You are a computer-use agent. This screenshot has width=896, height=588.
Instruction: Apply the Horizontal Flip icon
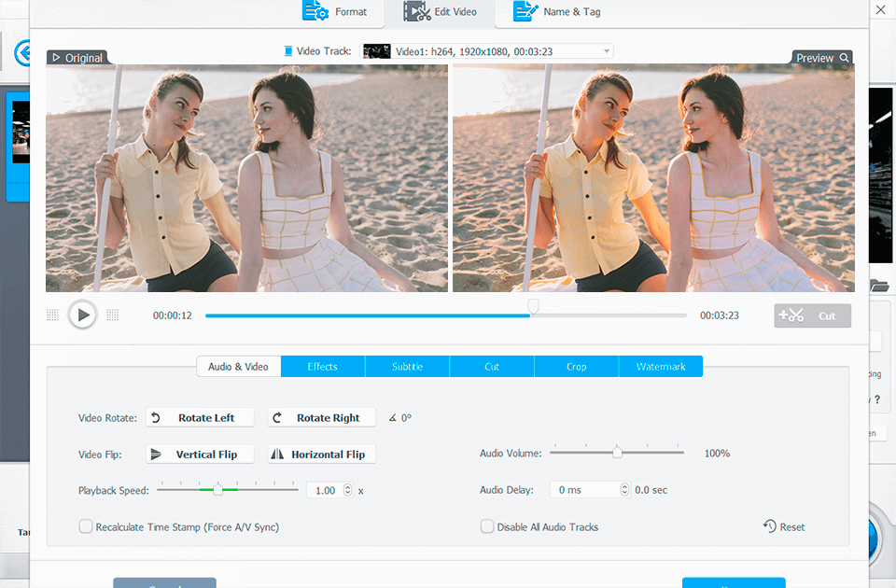tap(281, 454)
